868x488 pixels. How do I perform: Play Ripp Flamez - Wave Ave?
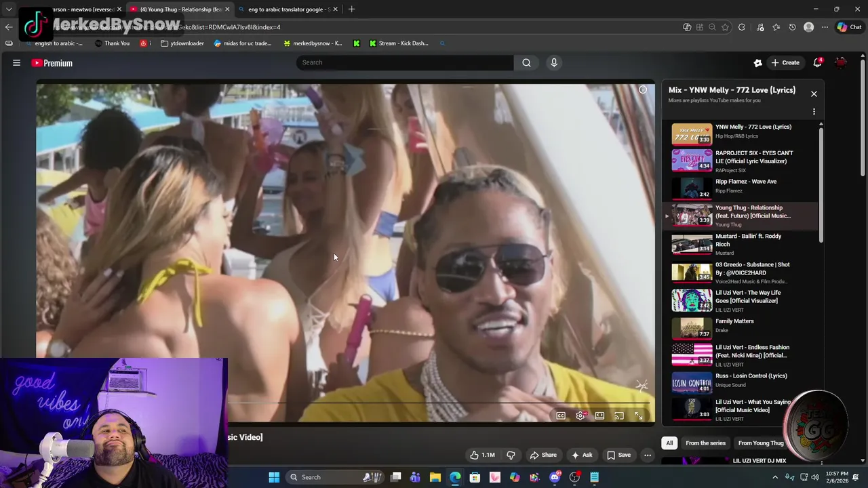tap(739, 187)
